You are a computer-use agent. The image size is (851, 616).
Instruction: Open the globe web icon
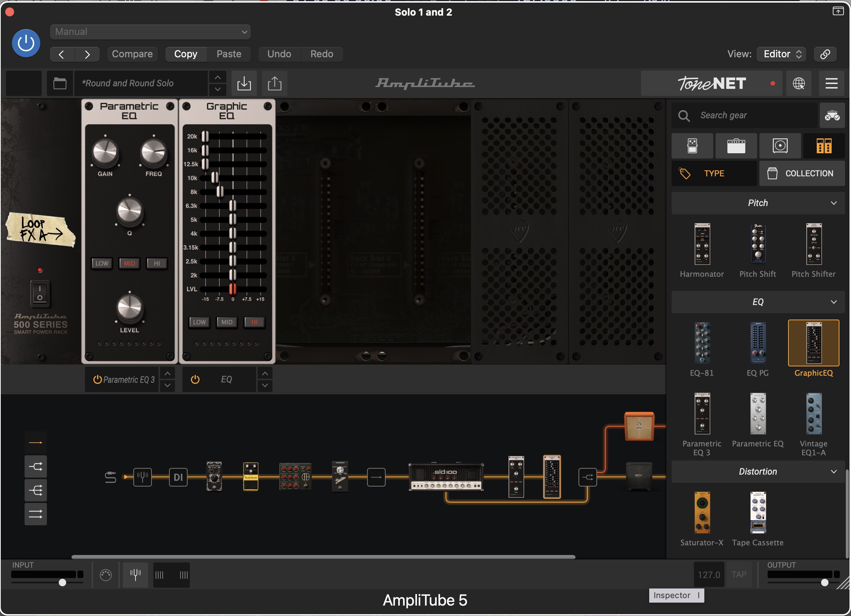point(799,83)
